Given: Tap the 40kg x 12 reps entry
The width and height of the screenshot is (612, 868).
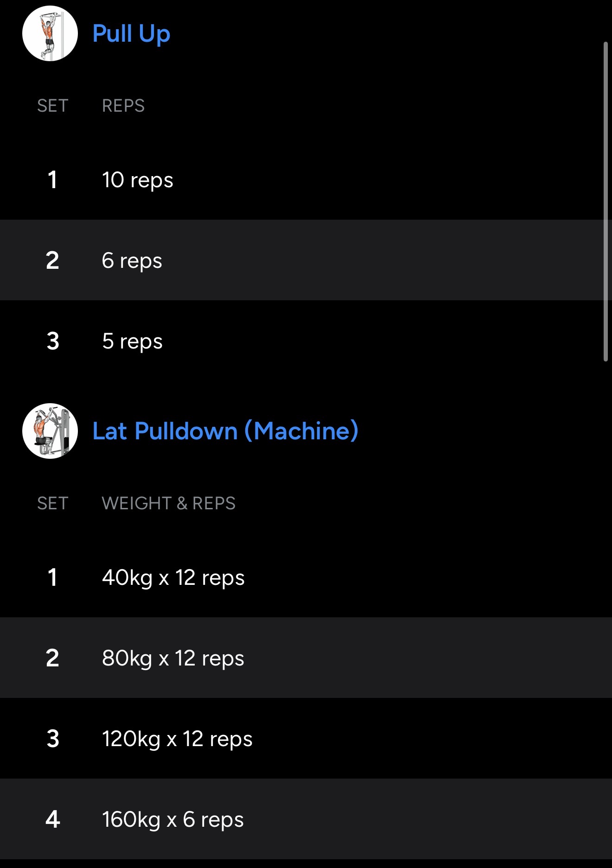Looking at the screenshot, I should click(x=173, y=577).
